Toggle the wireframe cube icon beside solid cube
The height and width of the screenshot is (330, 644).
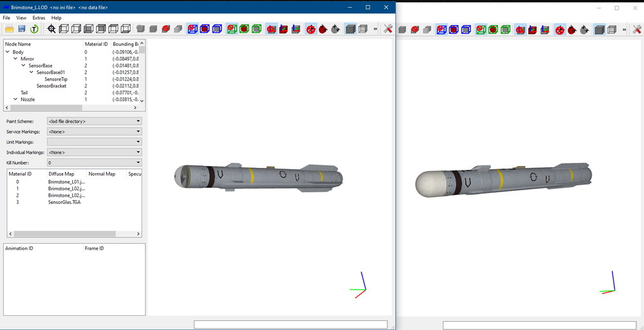click(363, 29)
